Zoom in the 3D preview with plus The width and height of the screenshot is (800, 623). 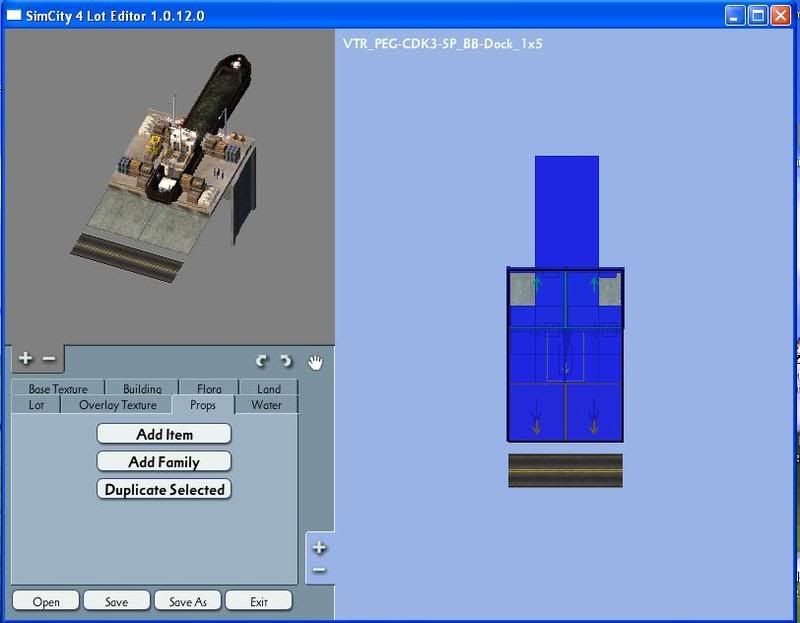pos(25,358)
